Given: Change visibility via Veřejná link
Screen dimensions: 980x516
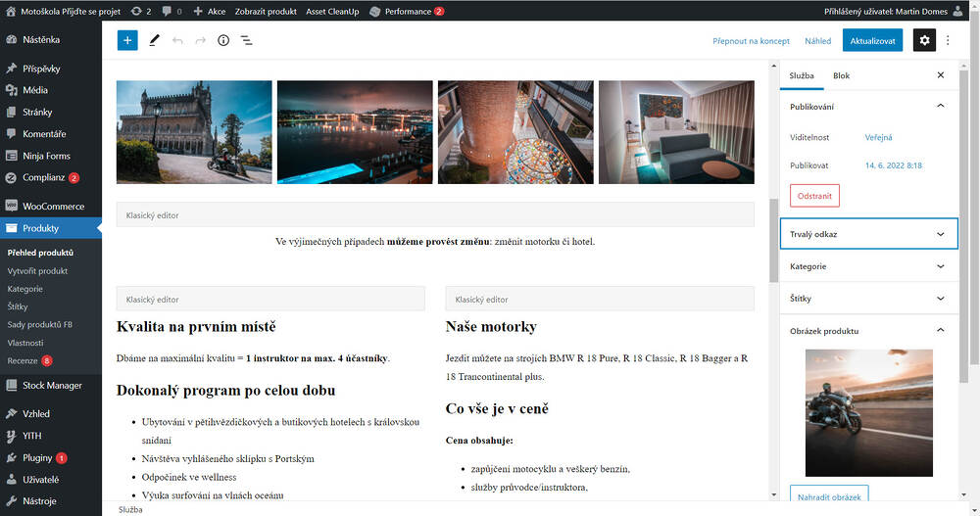Looking at the screenshot, I should [878, 137].
